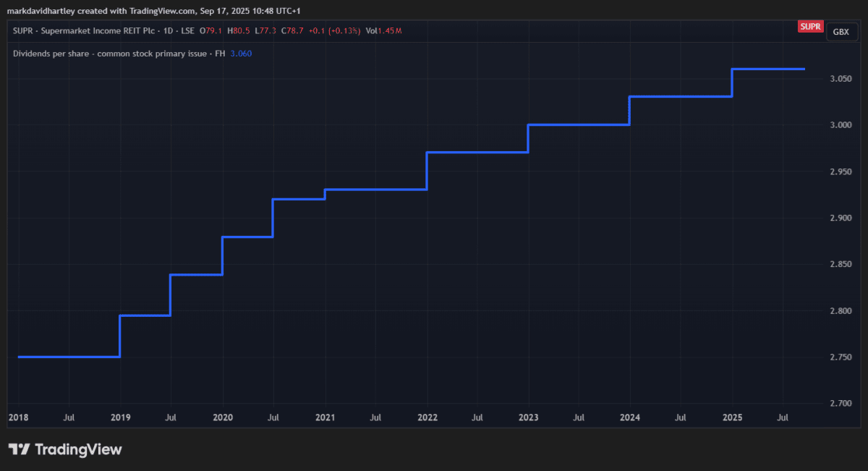Click the TradingView wordmark text
Image resolution: width=868 pixels, height=471 pixels.
(79, 449)
